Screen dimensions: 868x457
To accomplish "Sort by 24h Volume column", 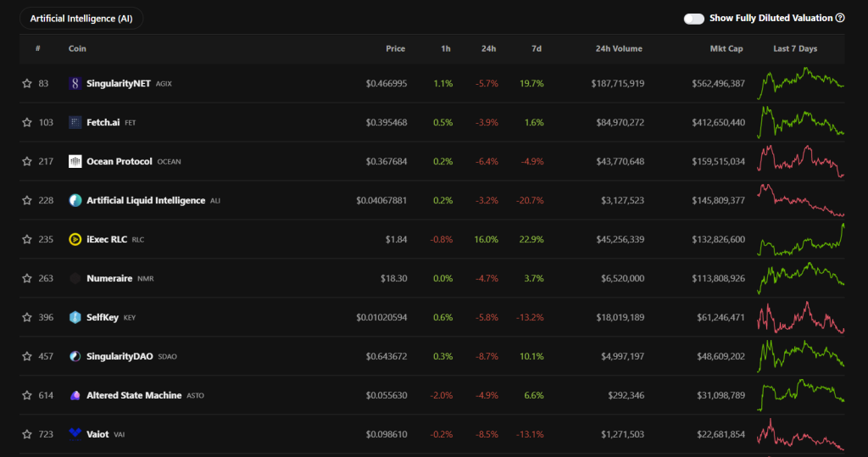I will [x=619, y=48].
